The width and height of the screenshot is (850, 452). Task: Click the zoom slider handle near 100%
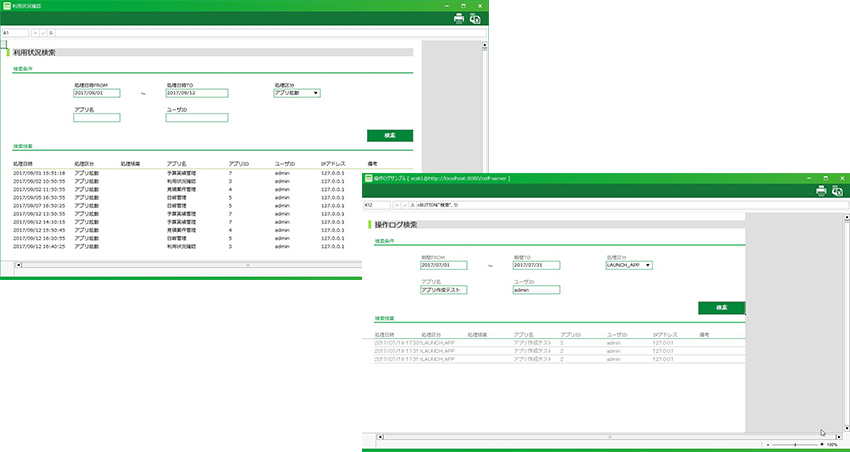[795, 444]
